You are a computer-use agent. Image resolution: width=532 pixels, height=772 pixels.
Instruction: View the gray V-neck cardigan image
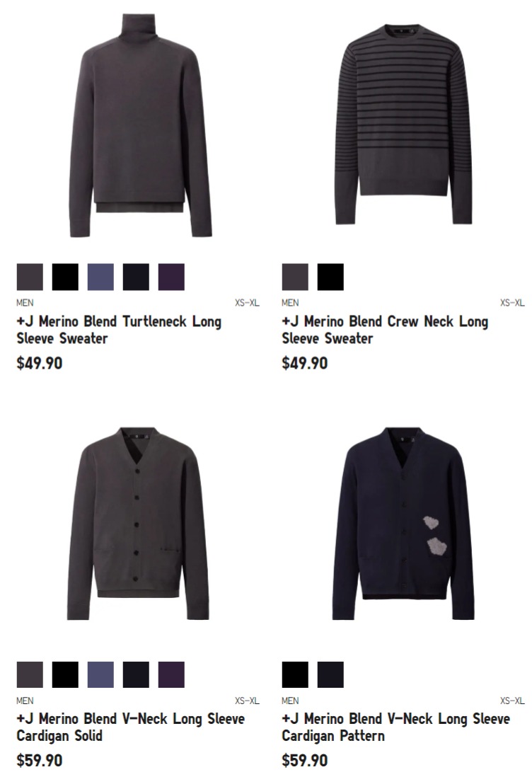(x=138, y=524)
